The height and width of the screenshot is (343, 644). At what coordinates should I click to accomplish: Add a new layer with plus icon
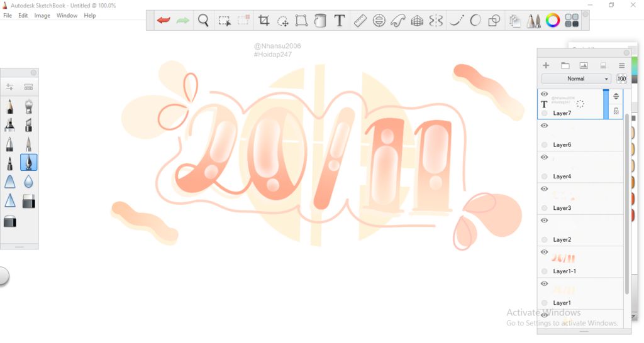(x=546, y=65)
